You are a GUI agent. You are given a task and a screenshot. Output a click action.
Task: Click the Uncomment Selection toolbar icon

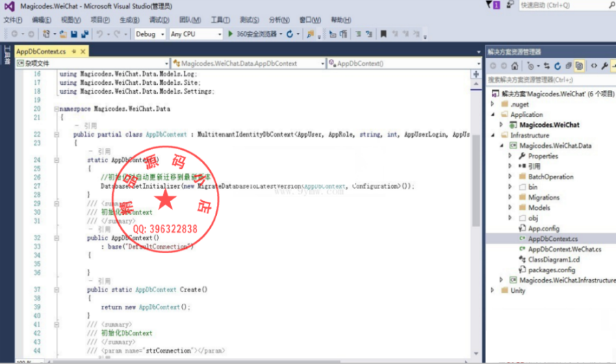tap(368, 34)
